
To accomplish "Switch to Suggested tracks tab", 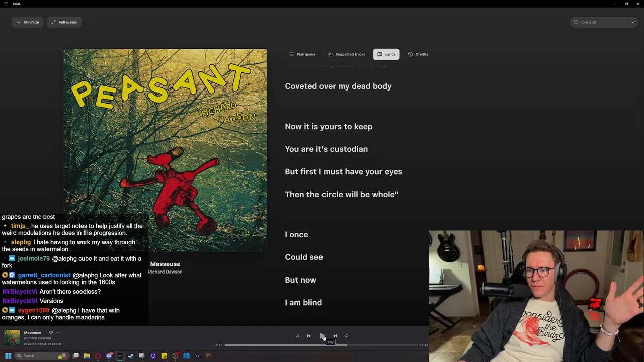I will coord(347,54).
